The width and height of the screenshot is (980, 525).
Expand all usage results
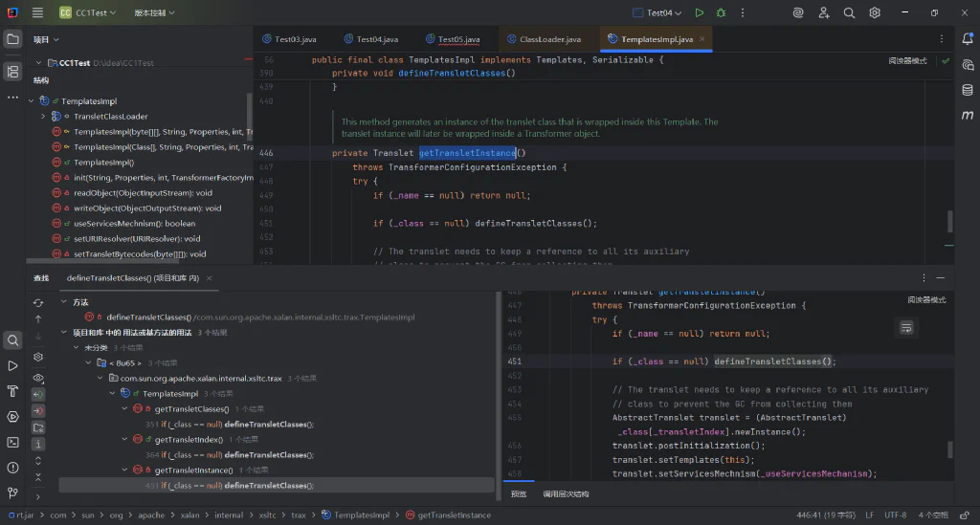pyautogui.click(x=38, y=461)
